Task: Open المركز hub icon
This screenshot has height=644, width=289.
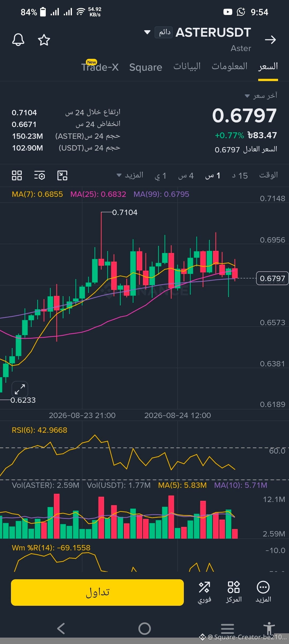Action: pyautogui.click(x=234, y=592)
